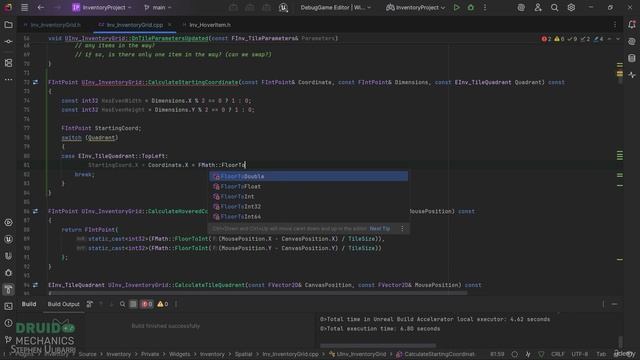This screenshot has height=360, width=640.
Task: Open Problems tool window
Action: pos(8,323)
